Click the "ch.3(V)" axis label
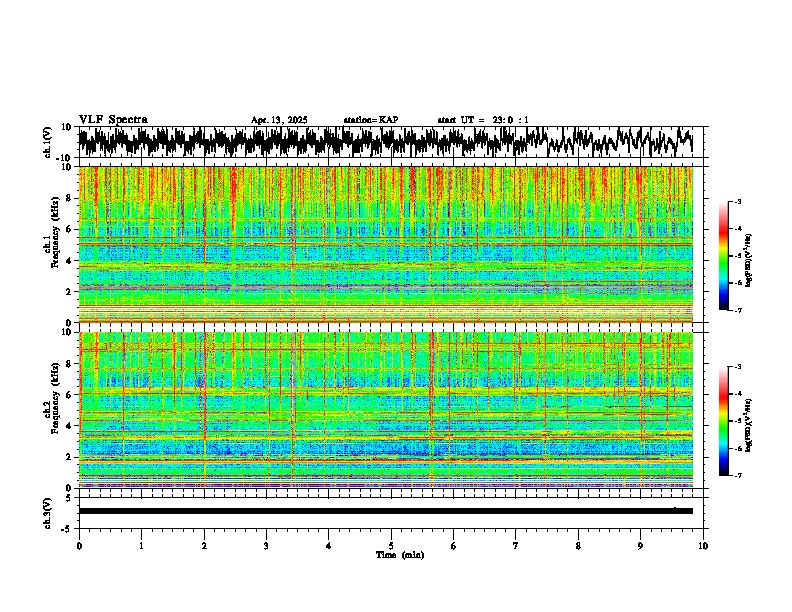The width and height of the screenshot is (792, 612). 48,513
